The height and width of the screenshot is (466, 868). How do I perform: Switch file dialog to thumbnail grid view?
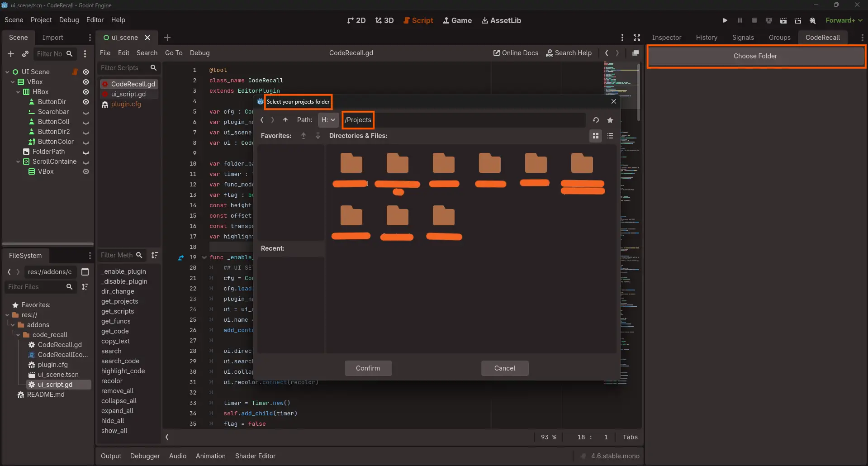[596, 136]
